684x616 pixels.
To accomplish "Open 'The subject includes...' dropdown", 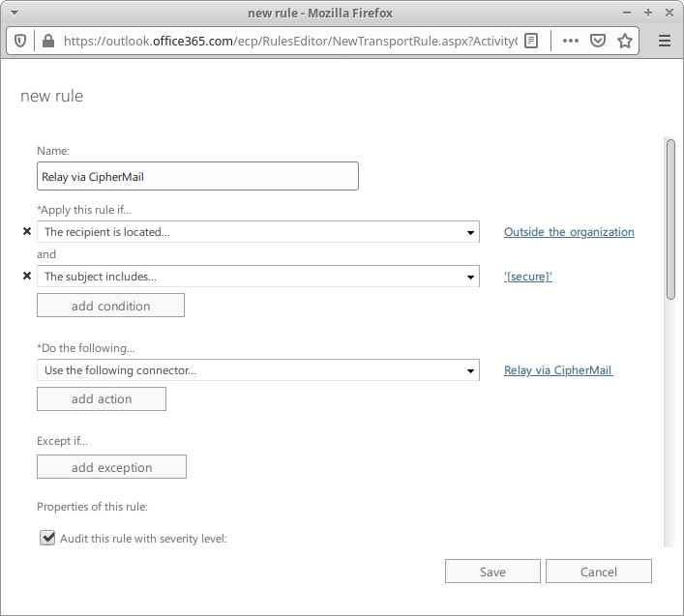I will (x=258, y=277).
